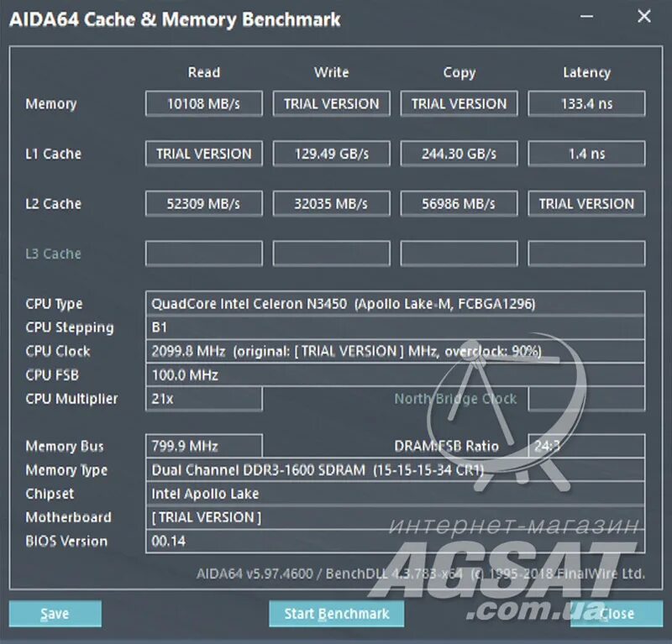Click the Memory Bus label
This screenshot has height=644, width=672.
coord(65,446)
